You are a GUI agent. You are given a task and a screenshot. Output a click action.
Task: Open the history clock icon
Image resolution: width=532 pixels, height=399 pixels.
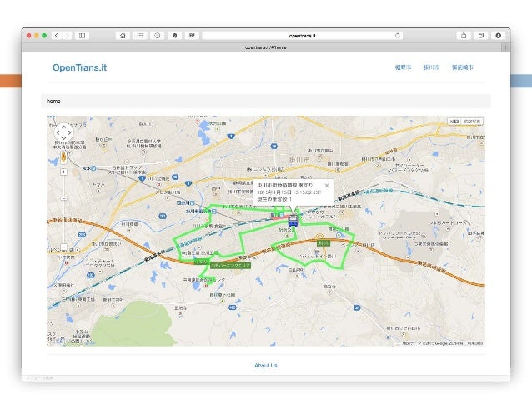pos(157,36)
